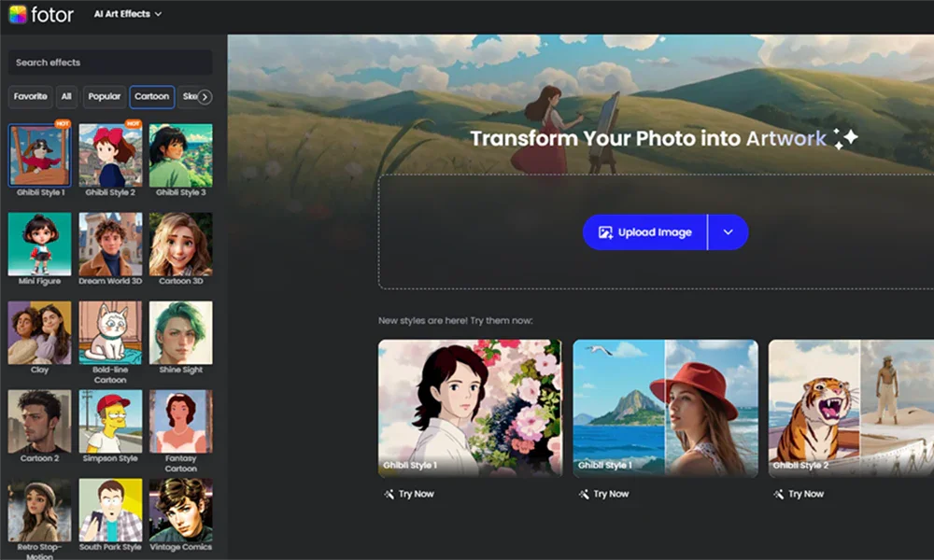The image size is (934, 560).
Task: Switch to the Popular category tab
Action: pos(103,96)
